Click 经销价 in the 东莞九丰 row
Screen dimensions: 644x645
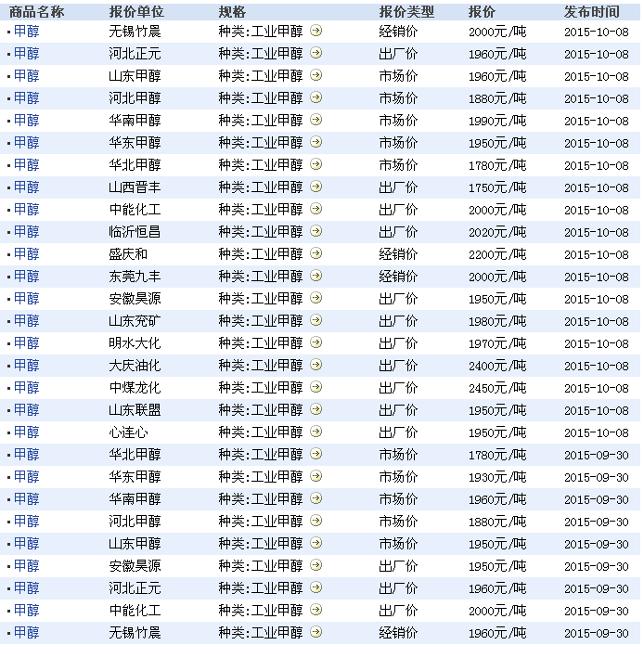point(398,276)
